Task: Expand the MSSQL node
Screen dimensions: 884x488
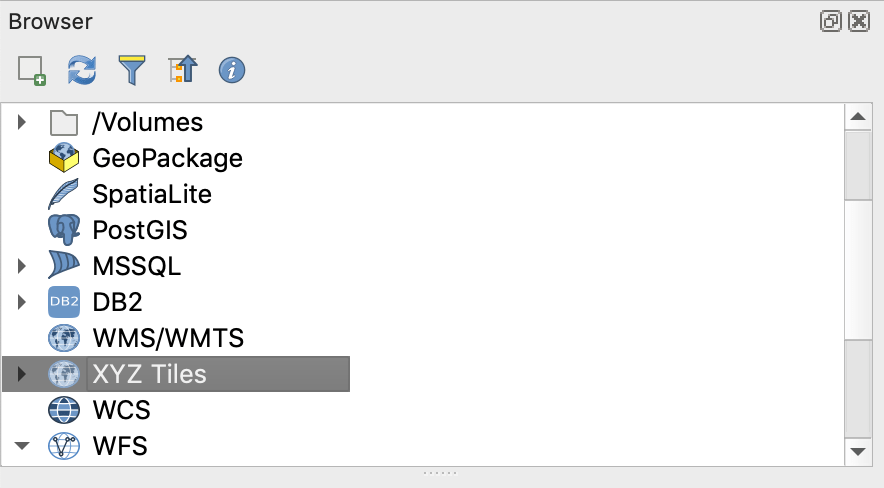Action: click(x=22, y=267)
